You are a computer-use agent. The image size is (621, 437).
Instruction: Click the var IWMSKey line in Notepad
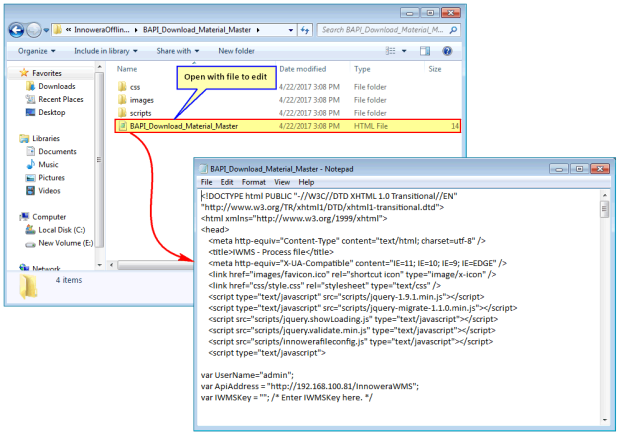[x=287, y=397]
